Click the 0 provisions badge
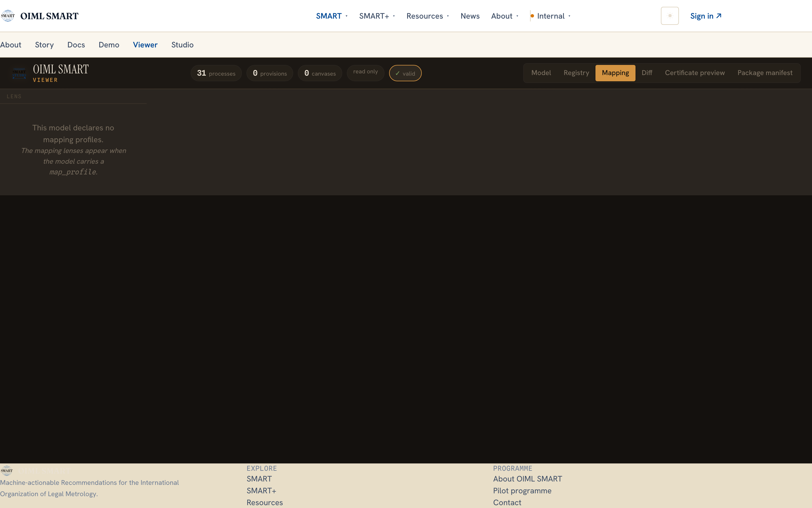Screen dimensions: 812x508 (270, 73)
